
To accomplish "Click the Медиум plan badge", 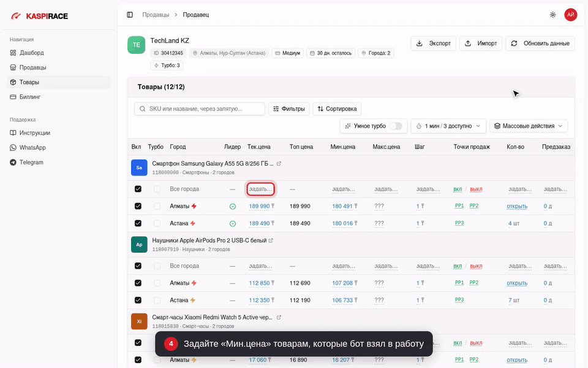I will pyautogui.click(x=288, y=53).
